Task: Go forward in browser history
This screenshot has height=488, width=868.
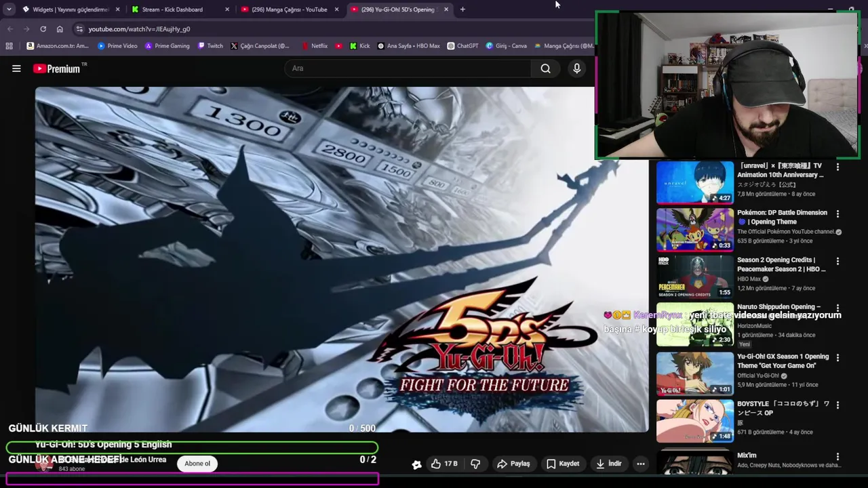Action: pyautogui.click(x=26, y=29)
